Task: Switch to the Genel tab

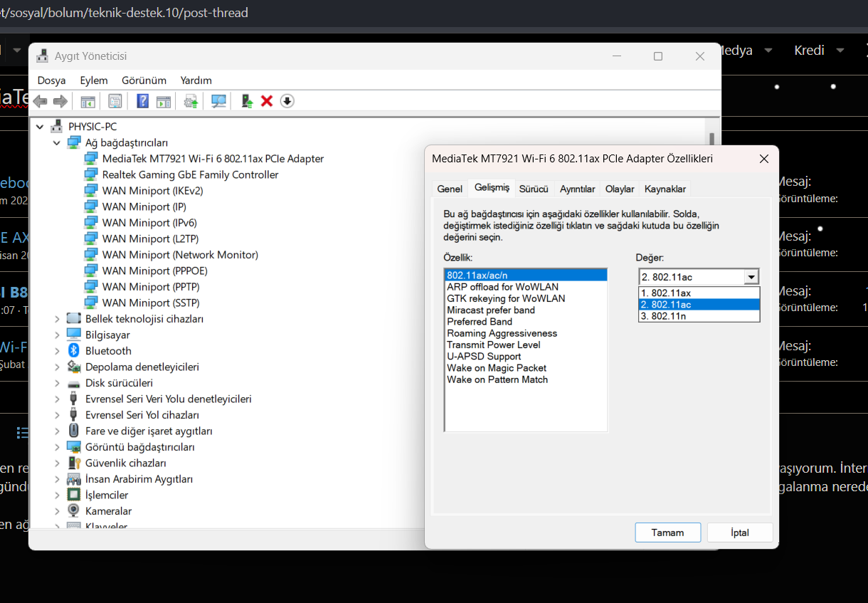Action: click(x=450, y=189)
